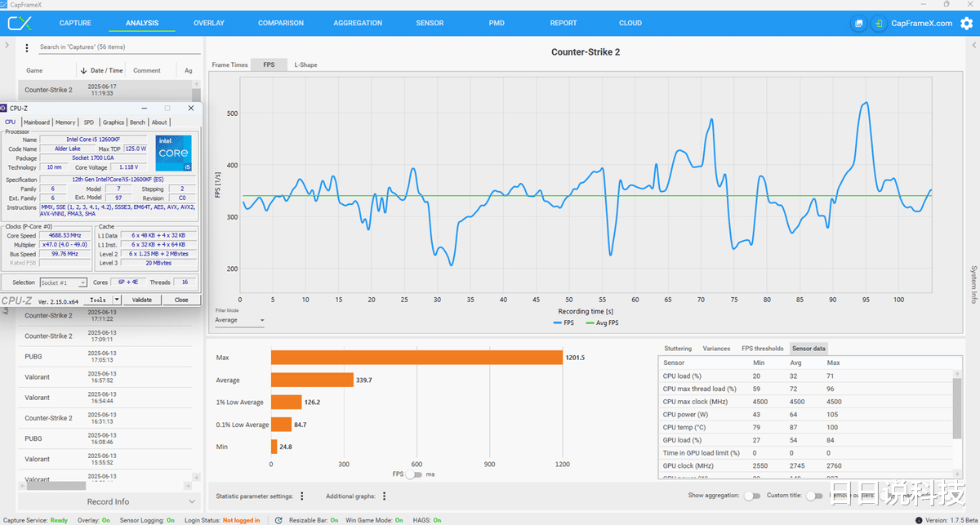This screenshot has width=980, height=525.
Task: Select the Sensor data tab
Action: pyautogui.click(x=808, y=349)
